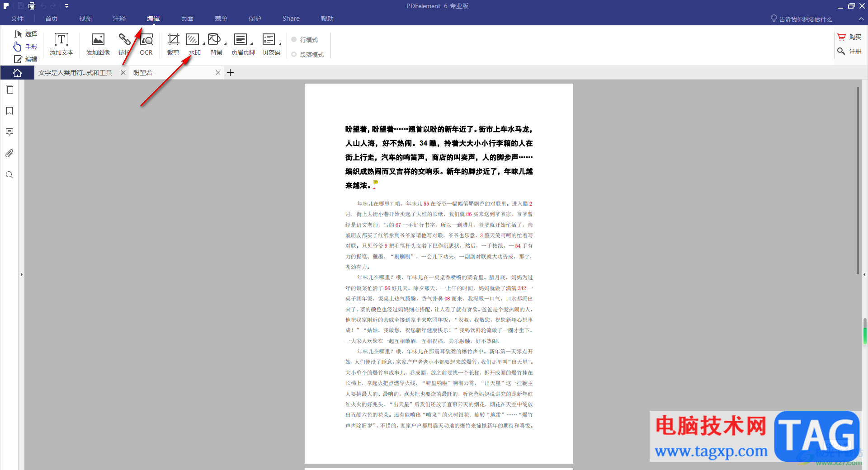Add a new tab with the plus button
Screen dimensions: 868x470
coord(231,73)
